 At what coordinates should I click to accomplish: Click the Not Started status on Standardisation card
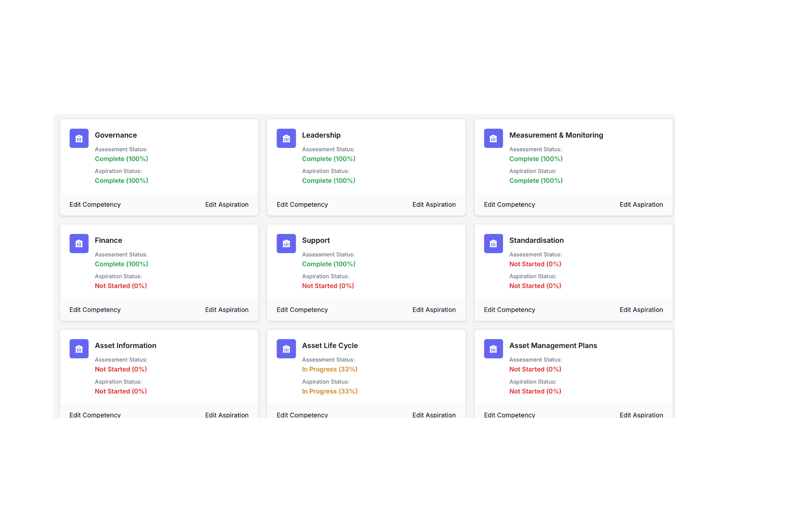(535, 264)
